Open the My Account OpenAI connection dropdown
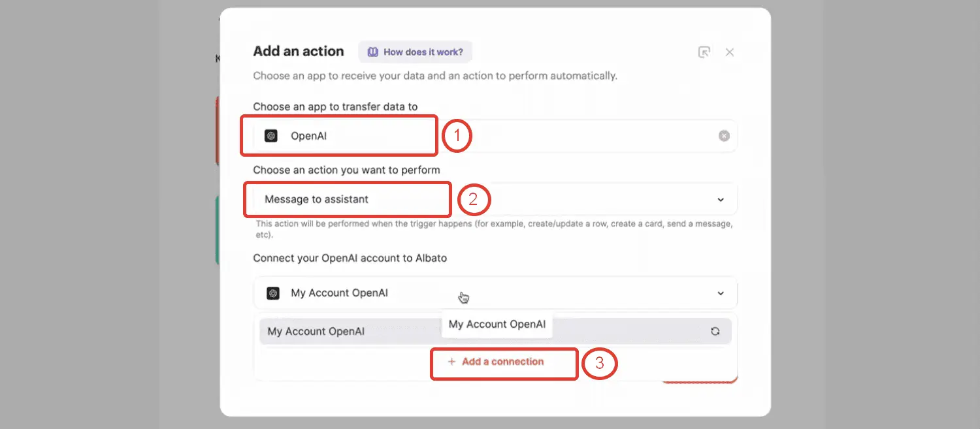The image size is (980, 429). click(x=495, y=293)
